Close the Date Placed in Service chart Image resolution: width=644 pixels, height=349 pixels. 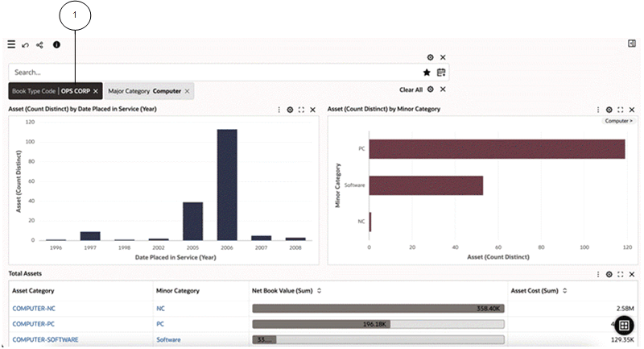pos(312,110)
